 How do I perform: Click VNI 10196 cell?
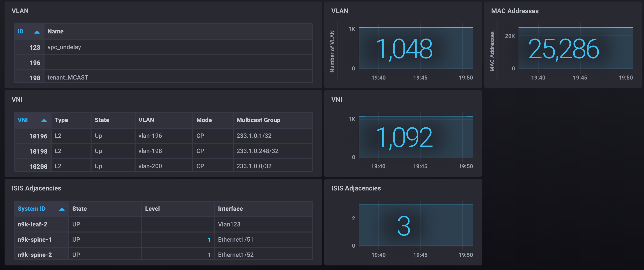point(33,136)
